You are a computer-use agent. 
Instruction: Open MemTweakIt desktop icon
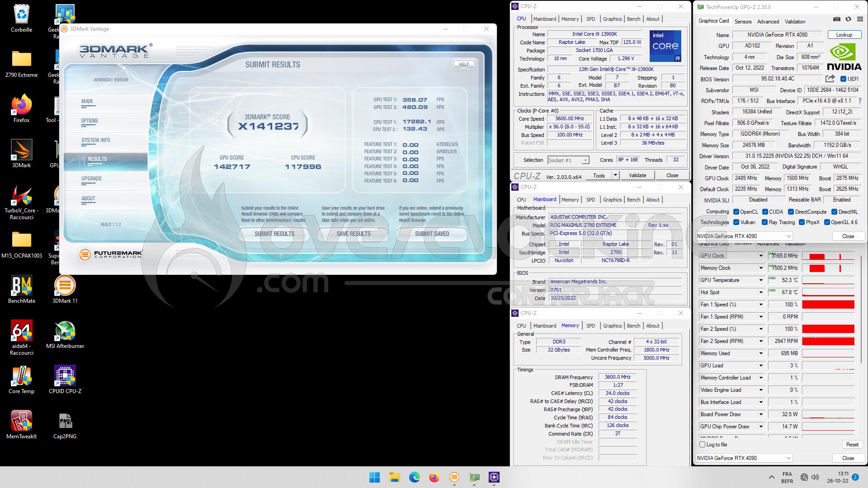(x=21, y=425)
